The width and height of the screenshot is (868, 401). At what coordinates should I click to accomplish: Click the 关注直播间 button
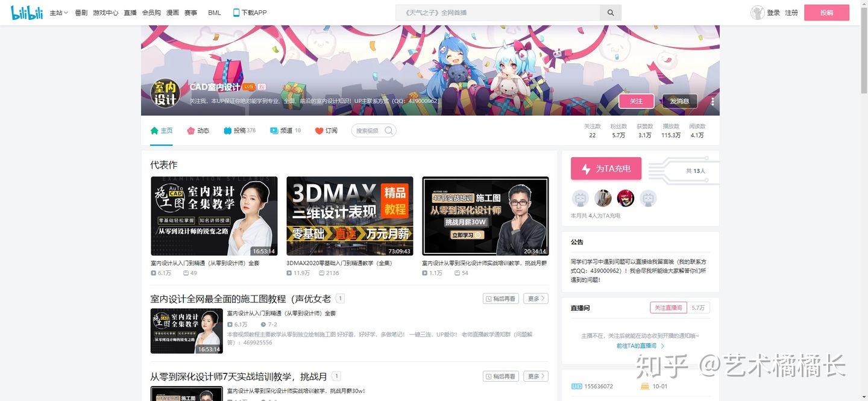668,308
